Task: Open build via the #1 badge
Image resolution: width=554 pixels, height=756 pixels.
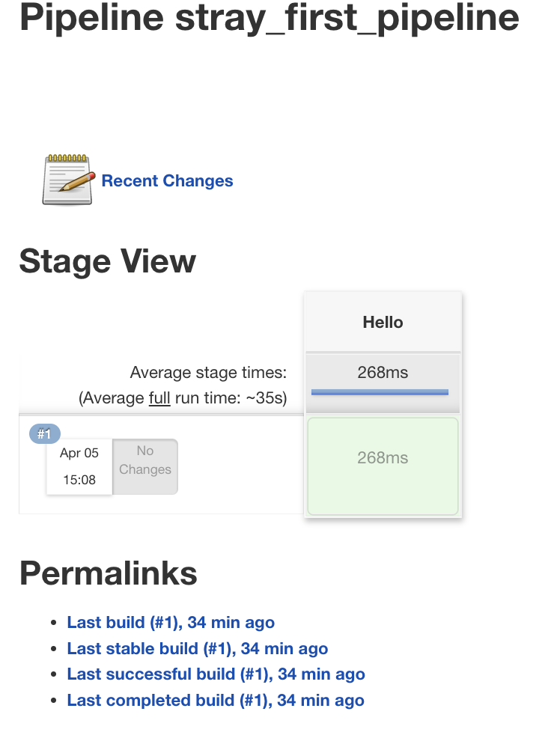Action: coord(44,433)
